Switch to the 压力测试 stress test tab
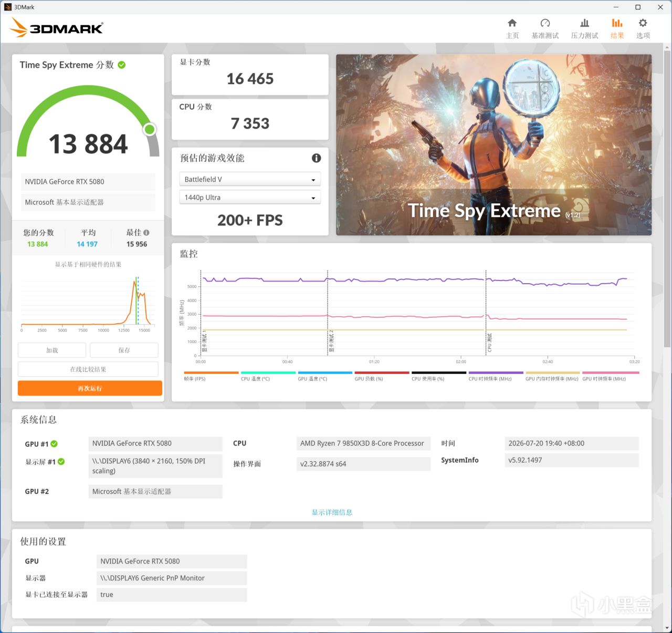The height and width of the screenshot is (633, 672). click(x=584, y=28)
